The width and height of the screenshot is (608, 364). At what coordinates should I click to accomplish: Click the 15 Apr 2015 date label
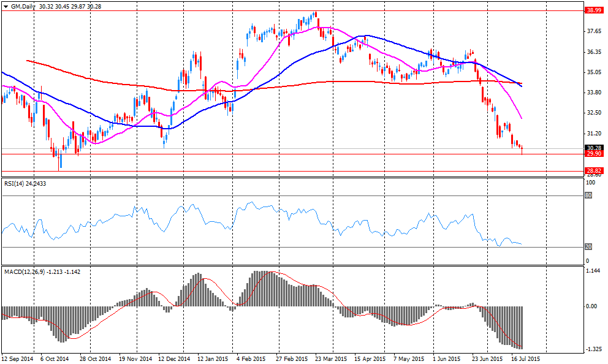tap(370, 359)
